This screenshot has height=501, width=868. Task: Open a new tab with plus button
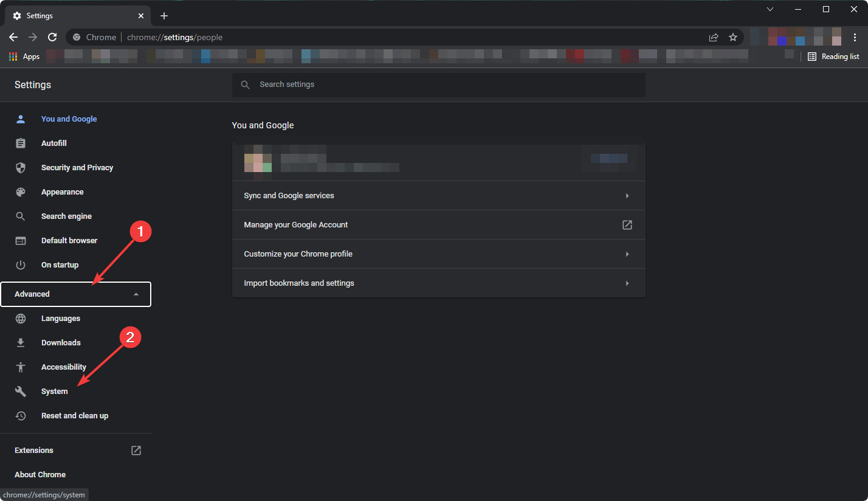click(x=164, y=16)
